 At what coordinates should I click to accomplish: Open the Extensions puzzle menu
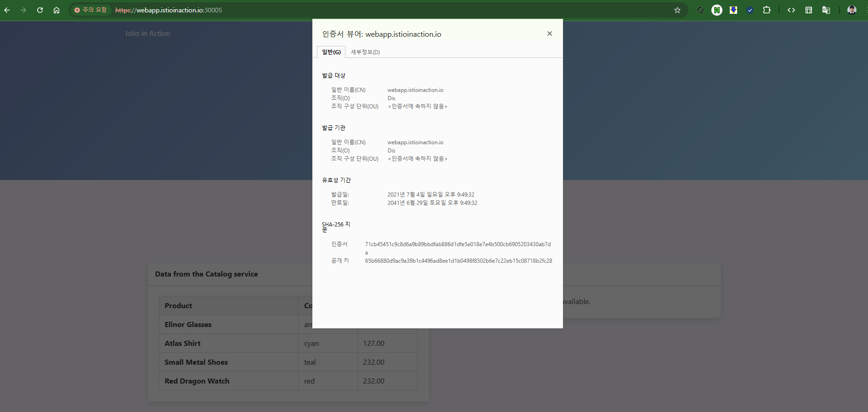click(767, 10)
